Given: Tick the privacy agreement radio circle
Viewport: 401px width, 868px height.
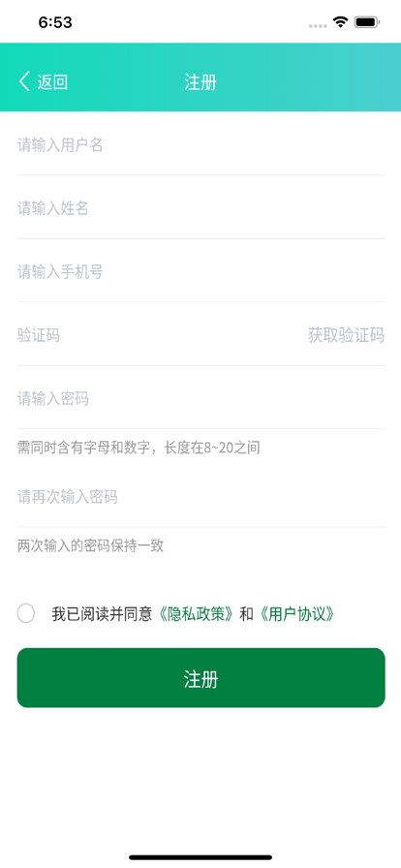Looking at the screenshot, I should [26, 613].
